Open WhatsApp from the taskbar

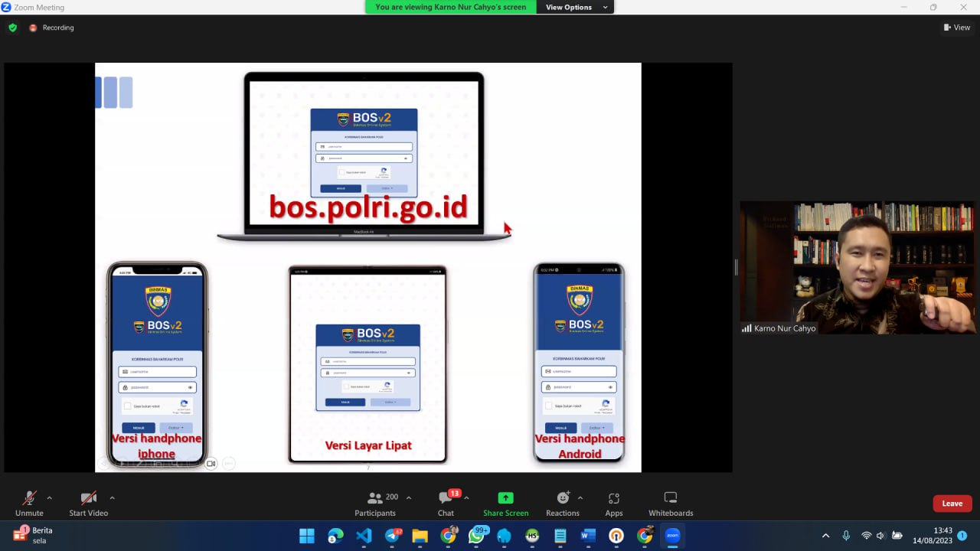[476, 536]
